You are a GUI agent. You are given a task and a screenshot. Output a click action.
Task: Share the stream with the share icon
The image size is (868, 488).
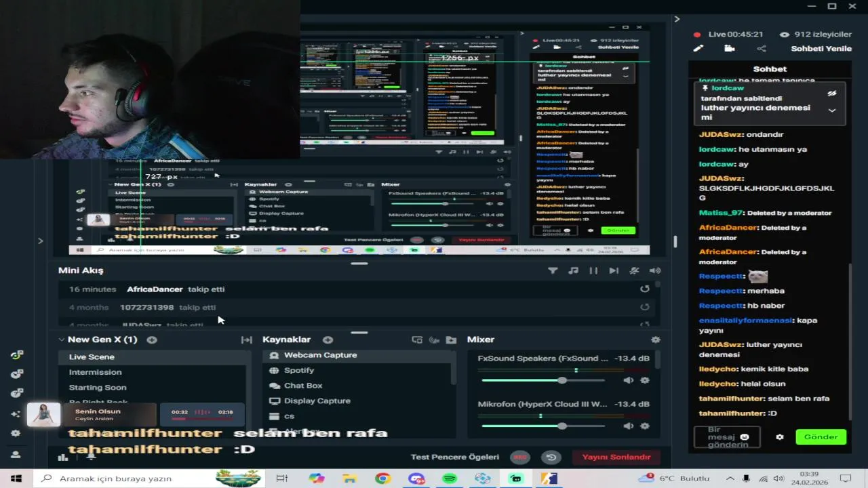pos(762,49)
